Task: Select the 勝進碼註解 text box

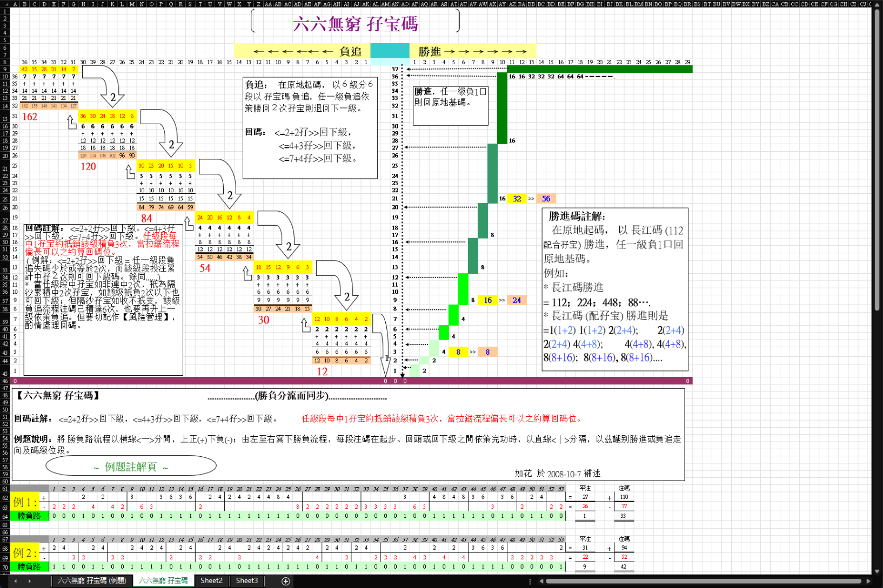Action: click(x=615, y=289)
